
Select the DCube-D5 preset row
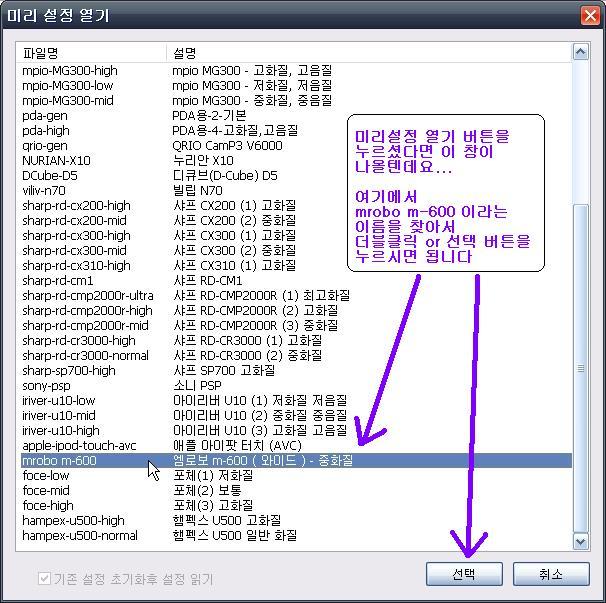[x=296, y=175]
